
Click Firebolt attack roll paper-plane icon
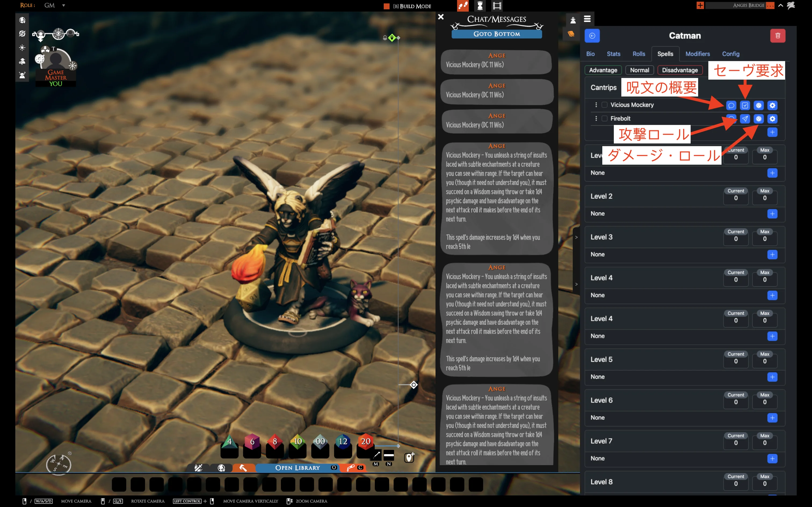tap(745, 119)
